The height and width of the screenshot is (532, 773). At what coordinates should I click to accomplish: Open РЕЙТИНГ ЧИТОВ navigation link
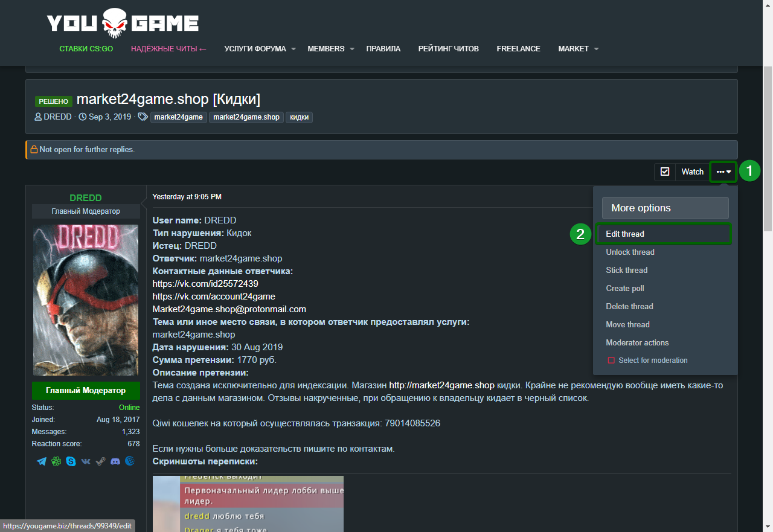tap(449, 49)
